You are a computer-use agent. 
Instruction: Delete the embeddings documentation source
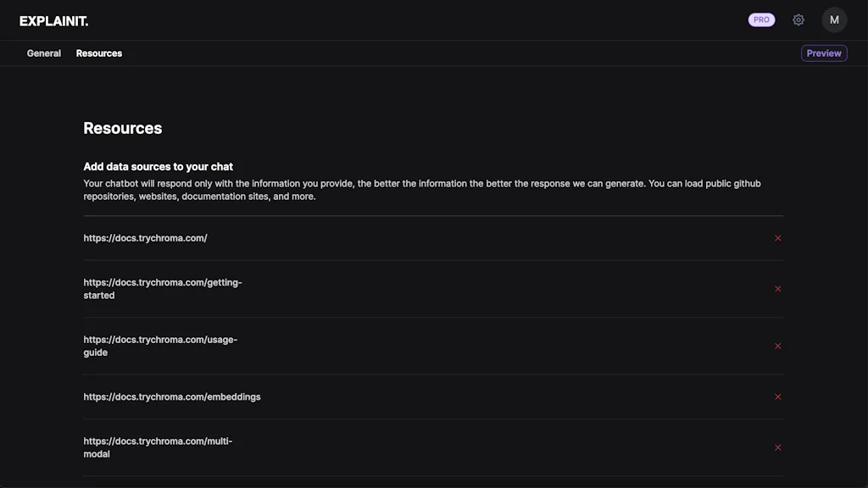click(x=777, y=396)
